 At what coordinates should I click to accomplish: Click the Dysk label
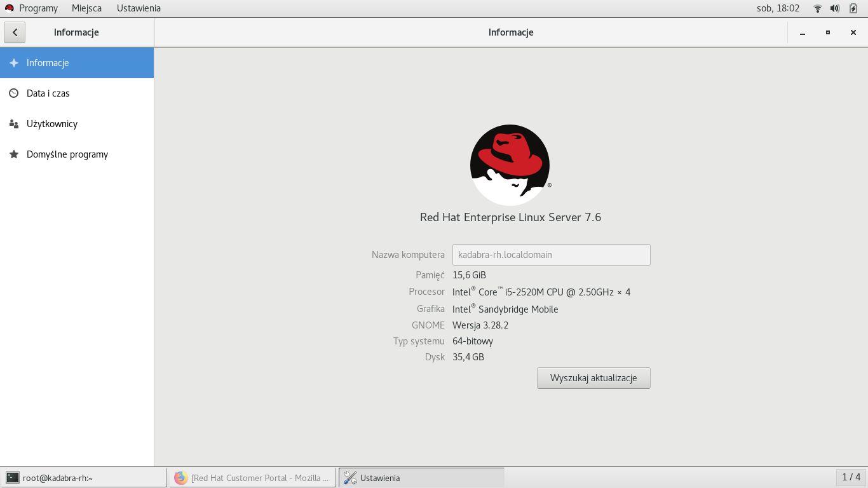click(435, 357)
